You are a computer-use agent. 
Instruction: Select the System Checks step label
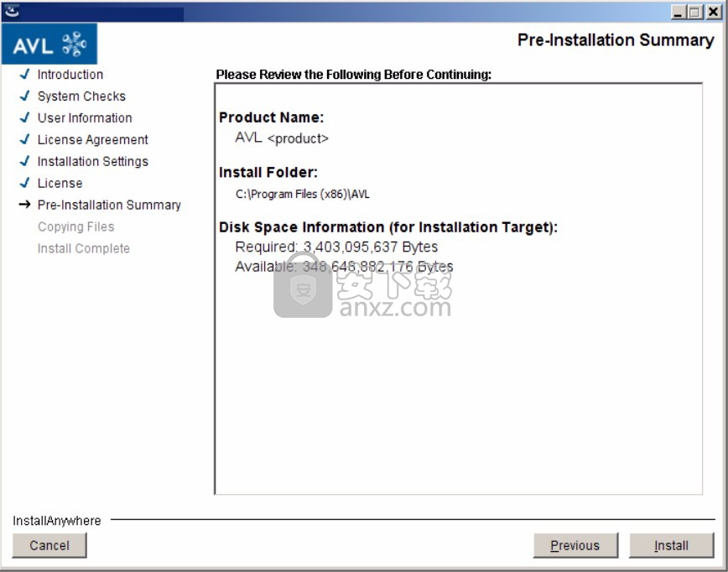point(81,96)
